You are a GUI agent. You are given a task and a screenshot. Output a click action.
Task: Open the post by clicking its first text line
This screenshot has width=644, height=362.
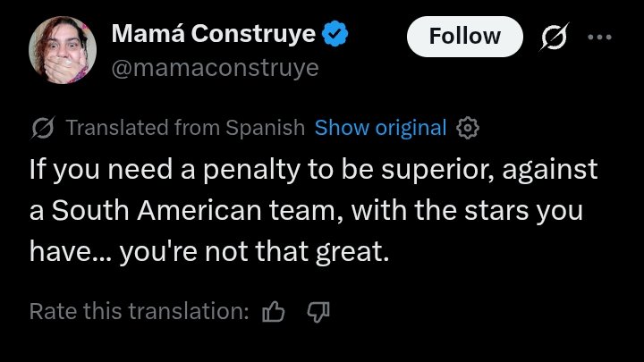[x=313, y=170]
